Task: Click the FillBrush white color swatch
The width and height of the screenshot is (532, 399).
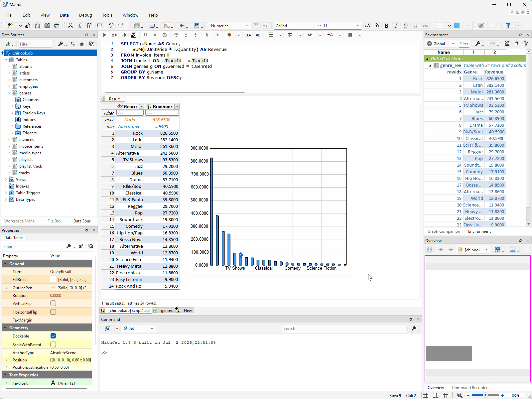Action: point(54,280)
